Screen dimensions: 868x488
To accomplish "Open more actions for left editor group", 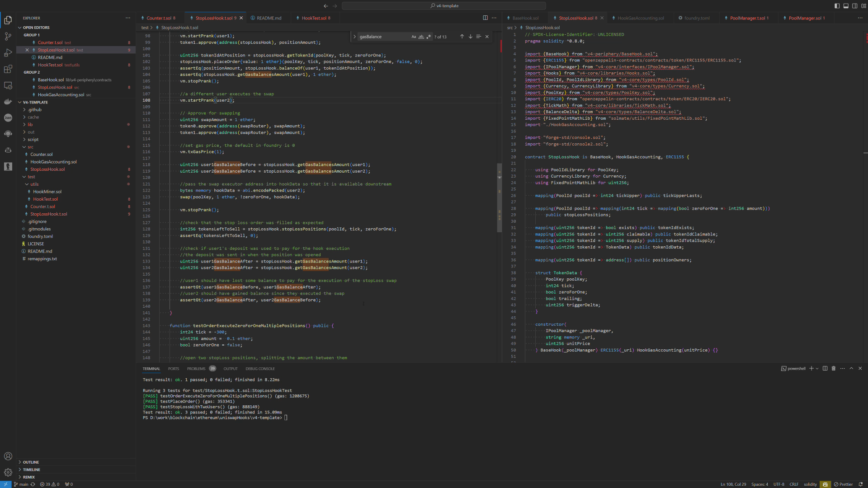I will click(494, 18).
